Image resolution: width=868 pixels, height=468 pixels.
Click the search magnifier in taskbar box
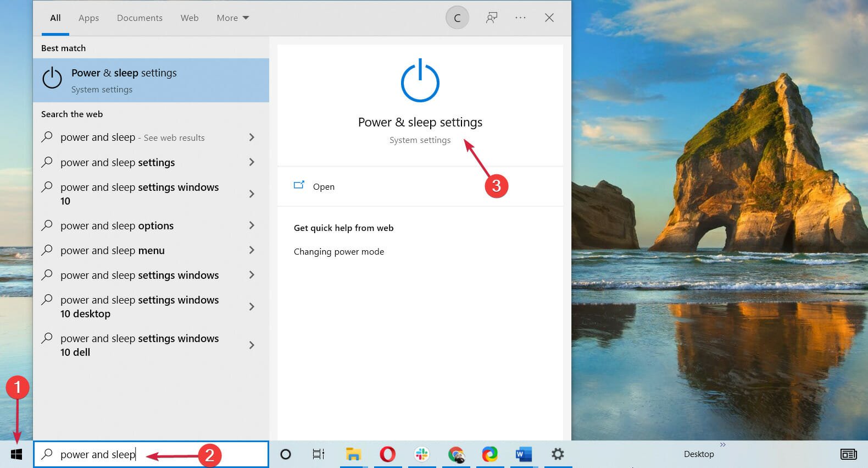pyautogui.click(x=47, y=454)
